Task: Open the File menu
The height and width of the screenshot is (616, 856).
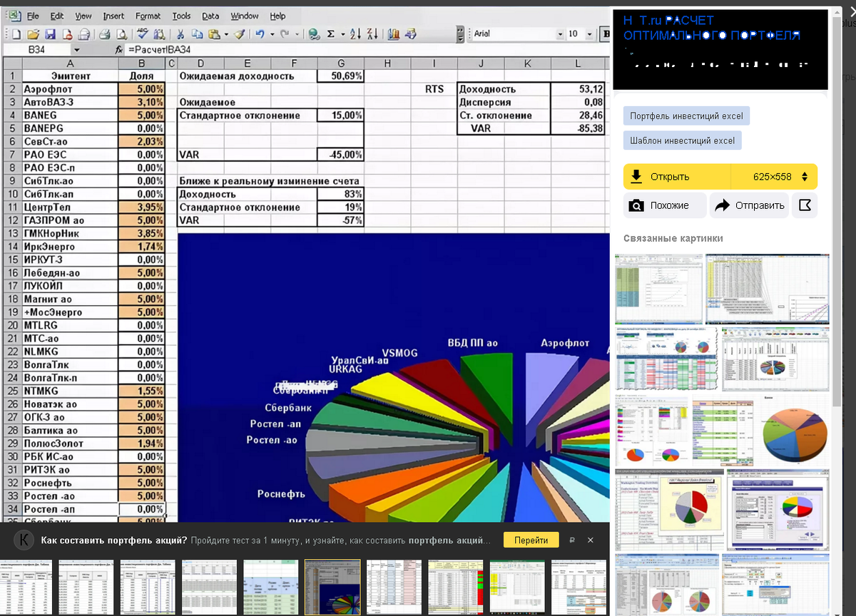Action: (x=33, y=16)
